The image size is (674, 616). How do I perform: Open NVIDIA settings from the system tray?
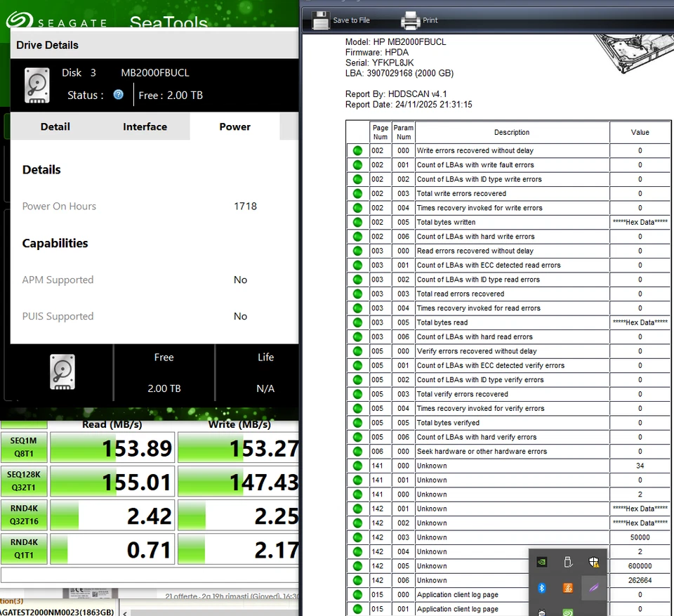click(x=541, y=561)
